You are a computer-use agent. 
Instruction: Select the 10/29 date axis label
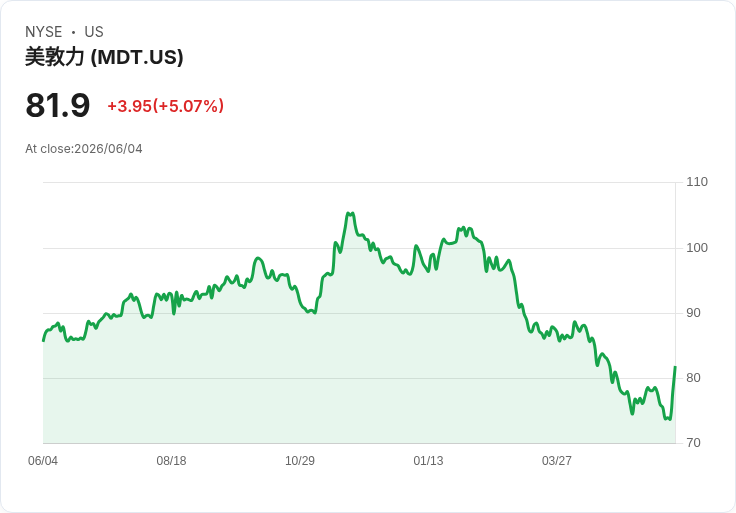(300, 461)
